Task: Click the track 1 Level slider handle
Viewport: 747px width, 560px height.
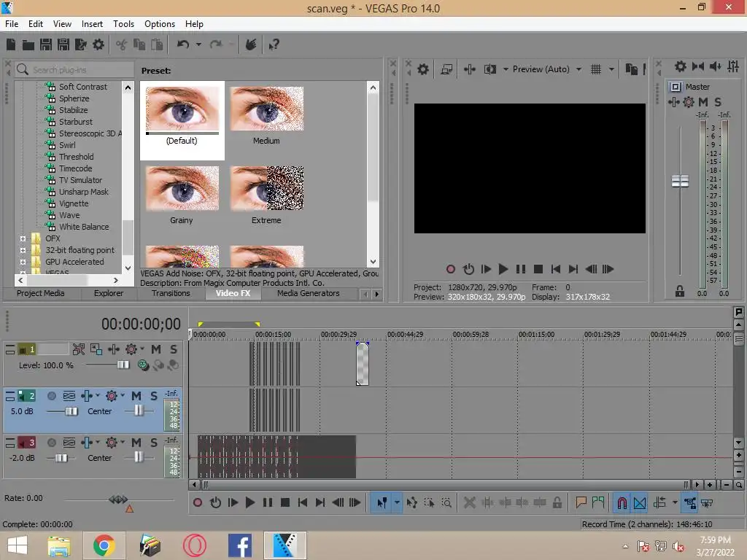Action: (123, 365)
